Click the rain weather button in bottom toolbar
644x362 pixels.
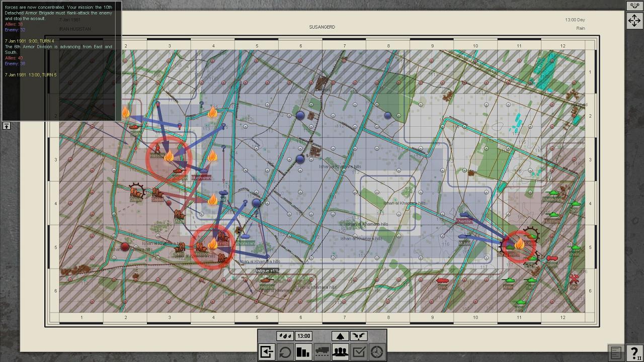click(x=285, y=336)
